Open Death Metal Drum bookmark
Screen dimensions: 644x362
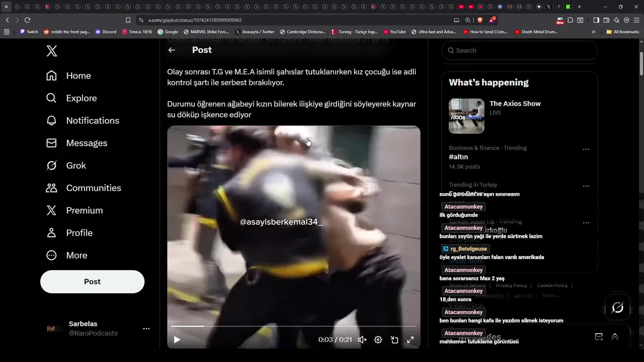tap(536, 32)
